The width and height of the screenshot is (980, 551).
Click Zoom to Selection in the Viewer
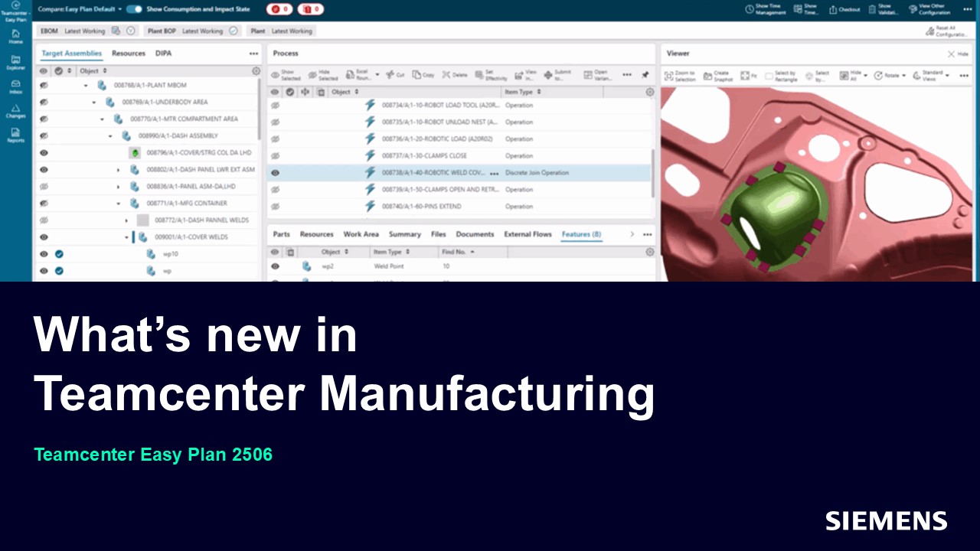pyautogui.click(x=680, y=75)
